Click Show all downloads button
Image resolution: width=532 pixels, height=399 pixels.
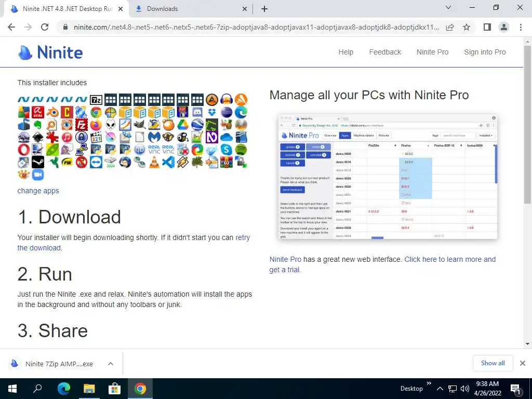click(x=493, y=363)
